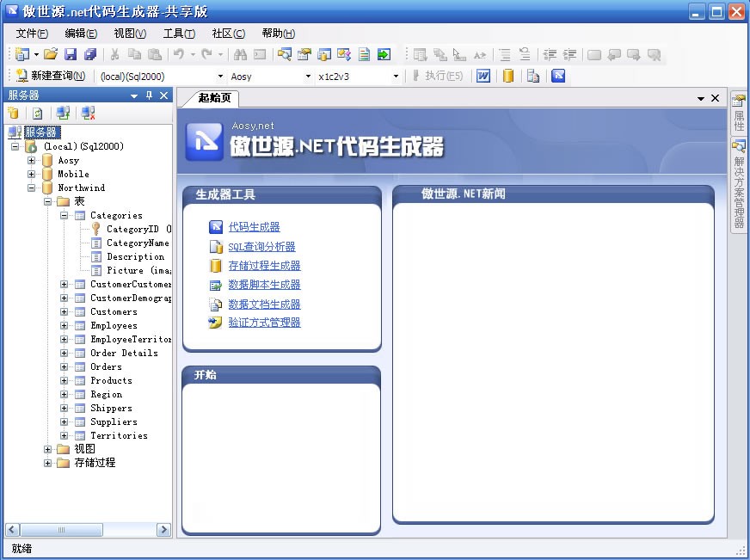This screenshot has height=560, width=750.
Task: Click the connect server icon in server panel
Action: click(x=63, y=114)
